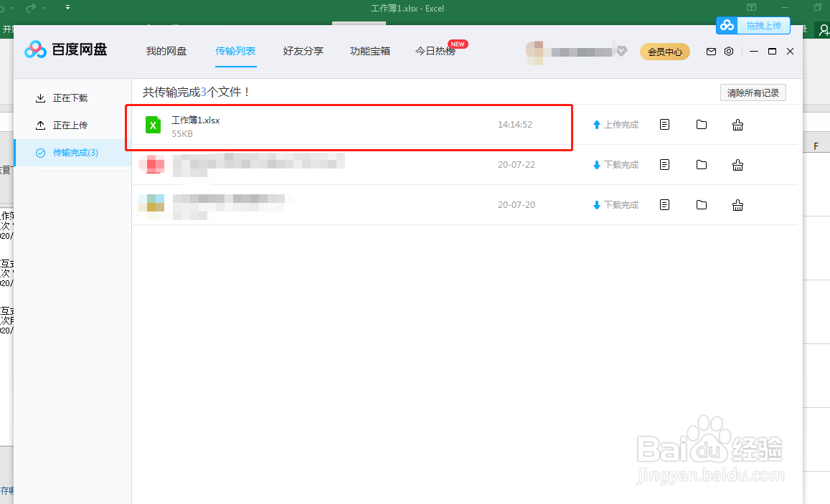830x504 pixels.
Task: Open folder for the 20-07-22 download
Action: 702,165
